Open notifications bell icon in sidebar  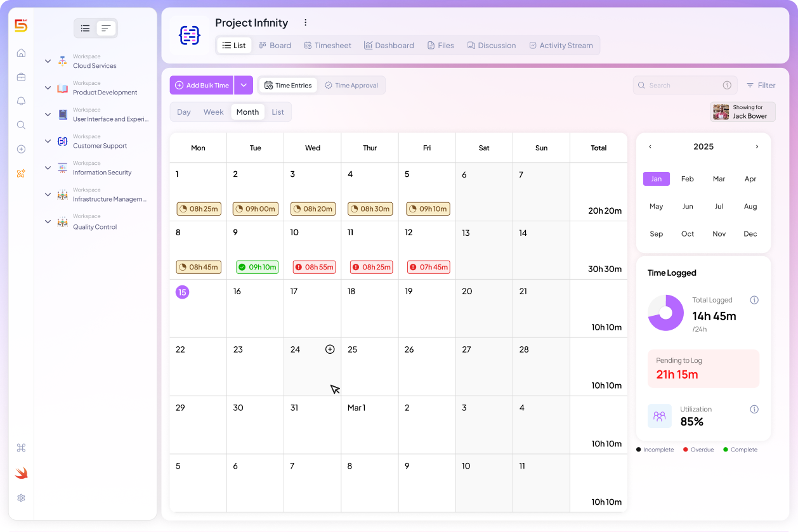pos(21,101)
